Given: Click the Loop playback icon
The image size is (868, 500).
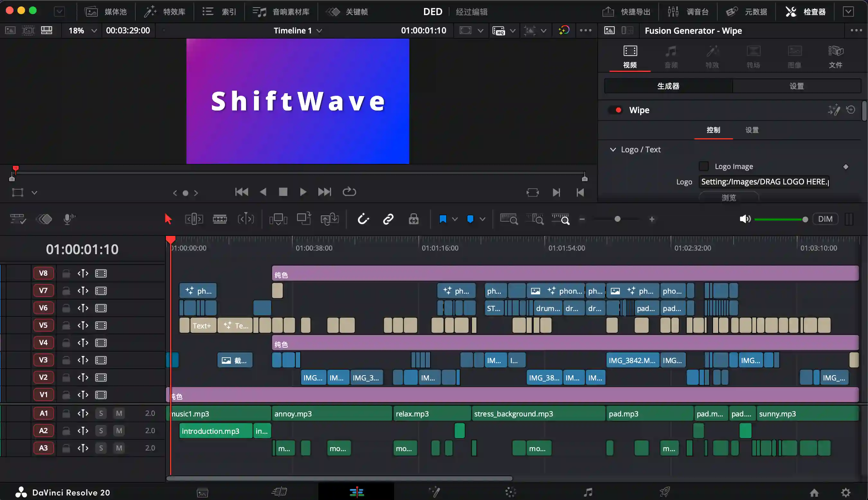Looking at the screenshot, I should click(349, 192).
